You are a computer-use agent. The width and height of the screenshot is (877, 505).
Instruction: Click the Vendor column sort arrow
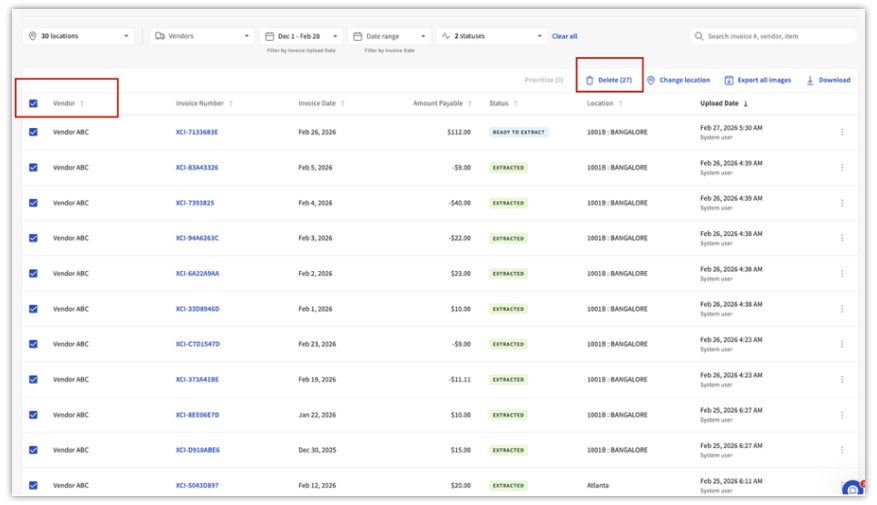pyautogui.click(x=82, y=103)
